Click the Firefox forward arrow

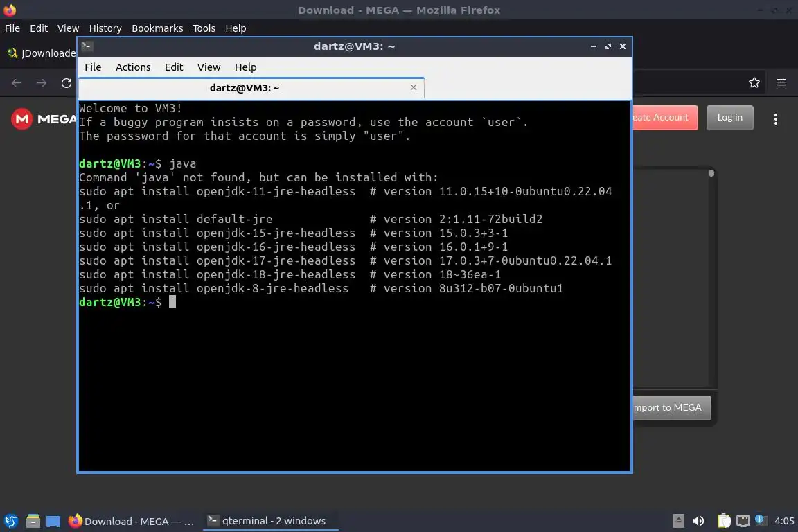point(42,83)
